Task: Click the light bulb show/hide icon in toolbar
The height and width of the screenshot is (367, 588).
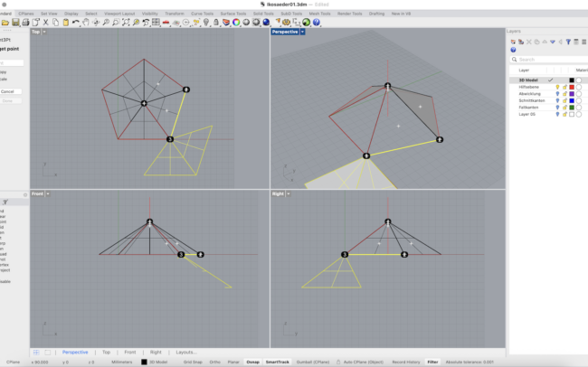Action: (x=206, y=23)
